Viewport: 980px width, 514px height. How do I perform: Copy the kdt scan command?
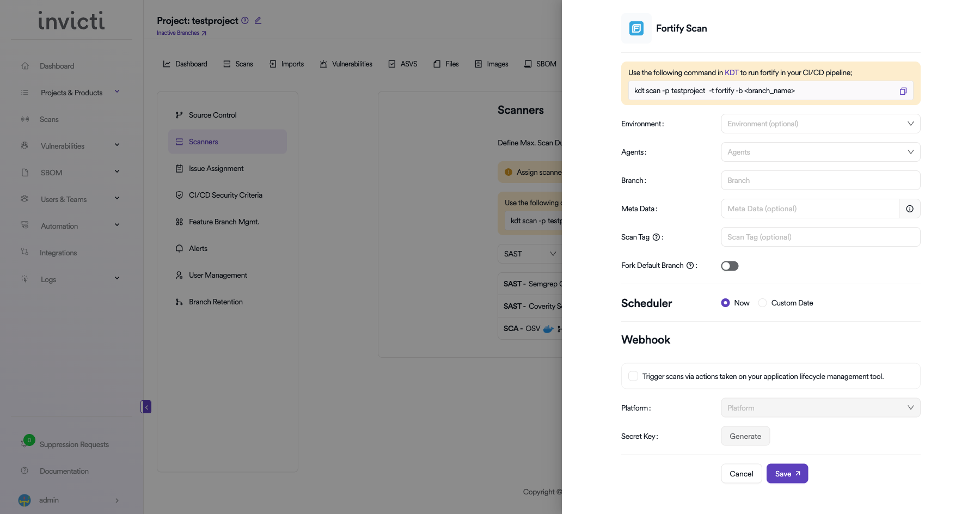point(903,91)
